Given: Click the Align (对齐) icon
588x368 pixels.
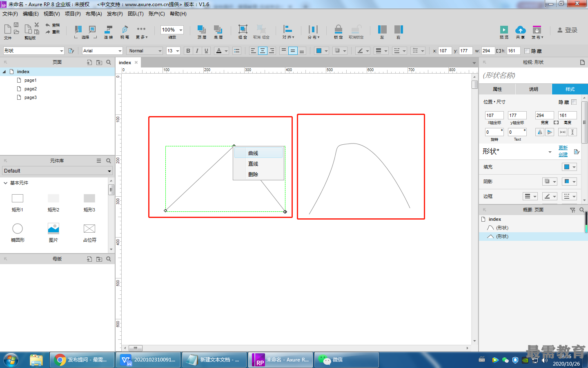Looking at the screenshot, I should (x=288, y=29).
